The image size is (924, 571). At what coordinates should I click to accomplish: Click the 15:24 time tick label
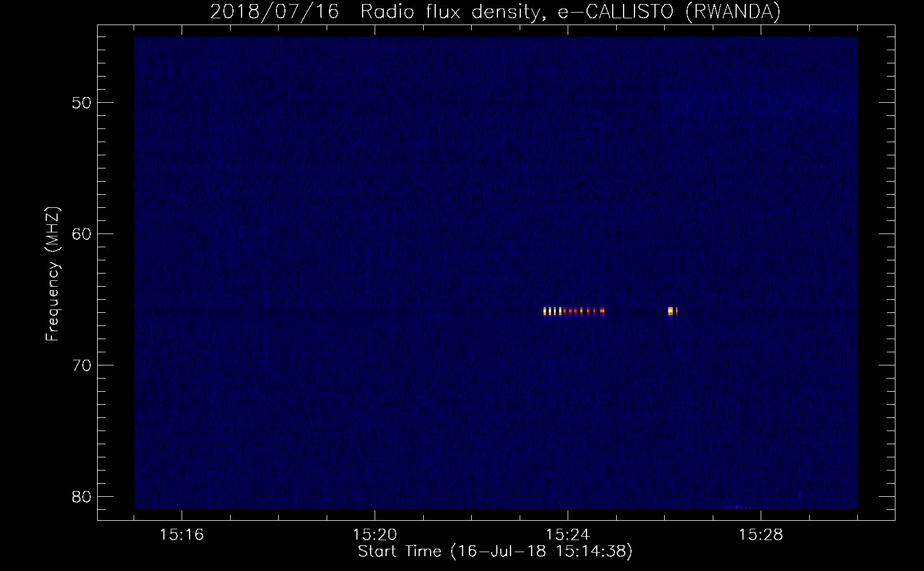568,535
